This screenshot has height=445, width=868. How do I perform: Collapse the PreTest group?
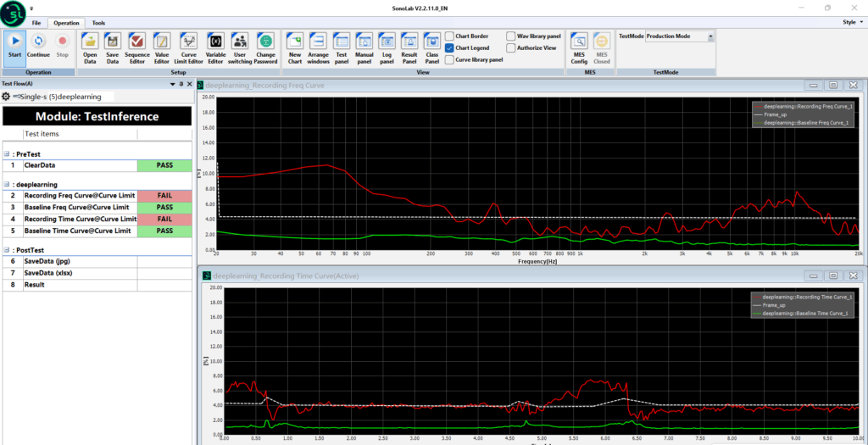[7, 153]
